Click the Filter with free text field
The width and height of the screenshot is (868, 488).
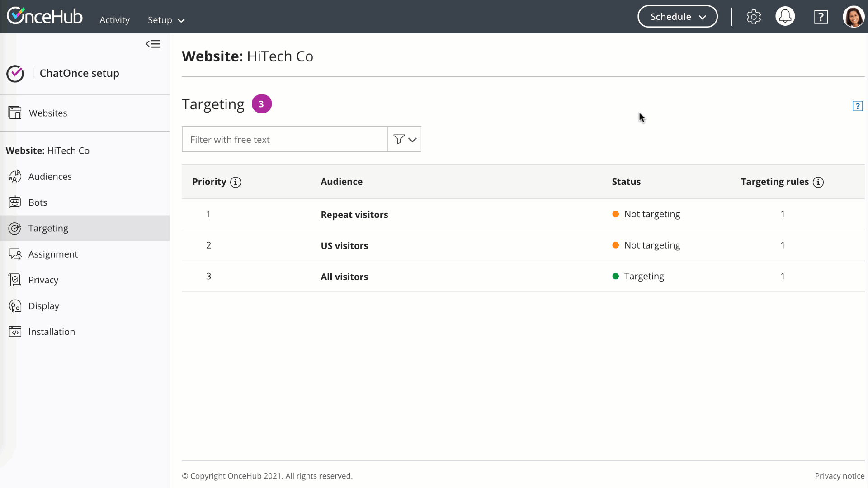tap(284, 139)
